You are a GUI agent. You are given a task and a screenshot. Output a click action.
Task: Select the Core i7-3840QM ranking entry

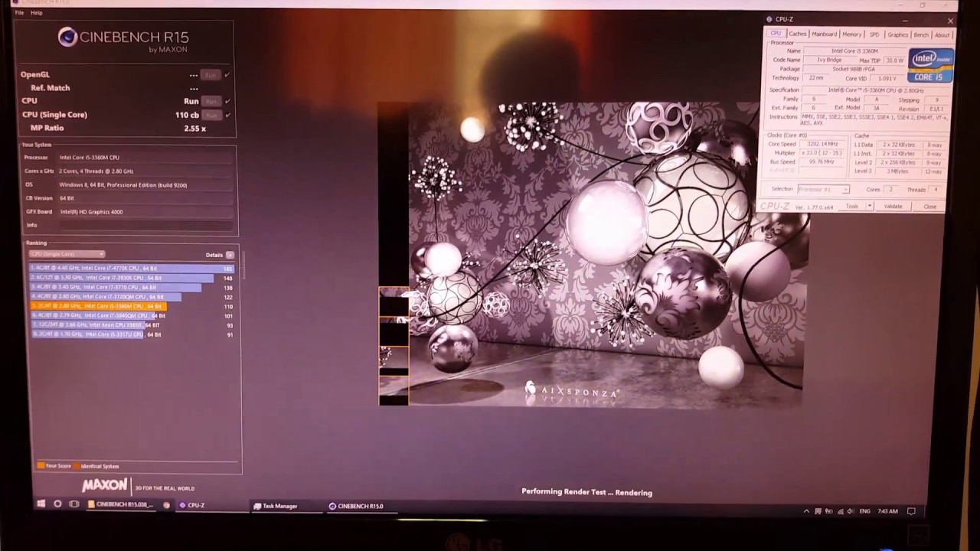tap(131, 315)
